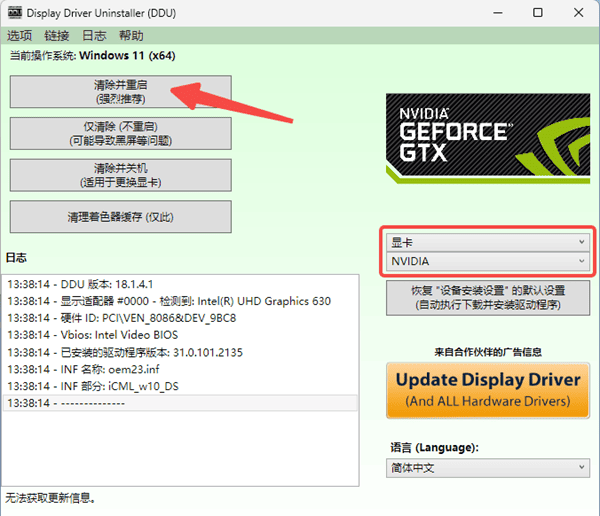Screen dimensions: 600x516
Task: Open the 选项 menu
Action: point(19,36)
